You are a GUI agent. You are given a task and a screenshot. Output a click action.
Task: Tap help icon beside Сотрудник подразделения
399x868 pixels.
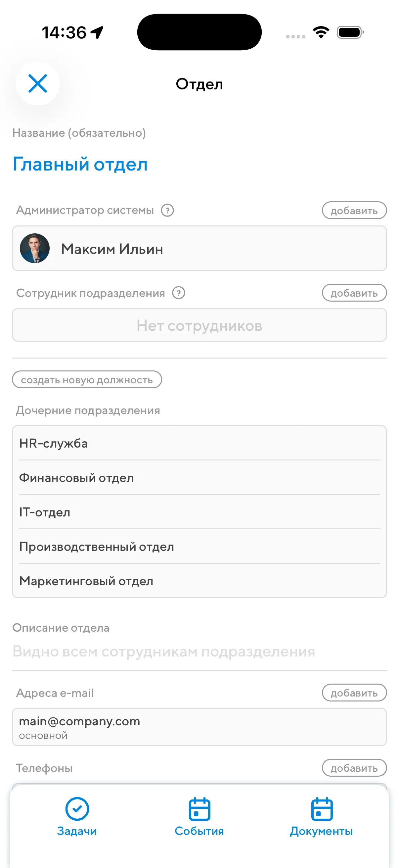179,293
